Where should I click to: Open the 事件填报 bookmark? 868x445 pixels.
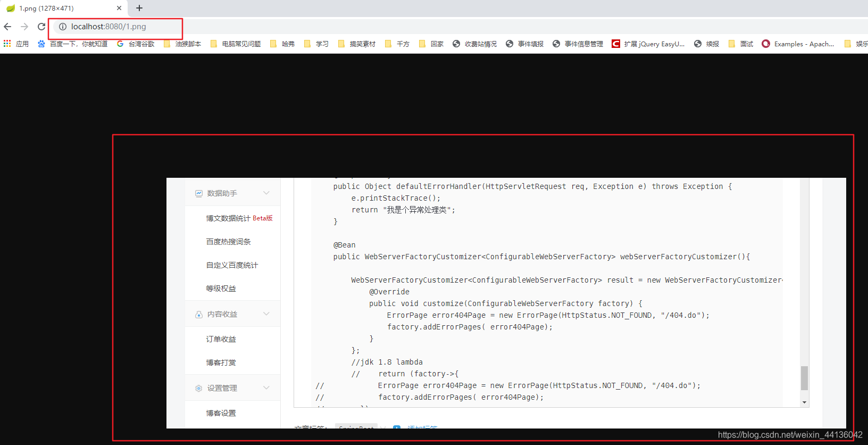(x=524, y=44)
